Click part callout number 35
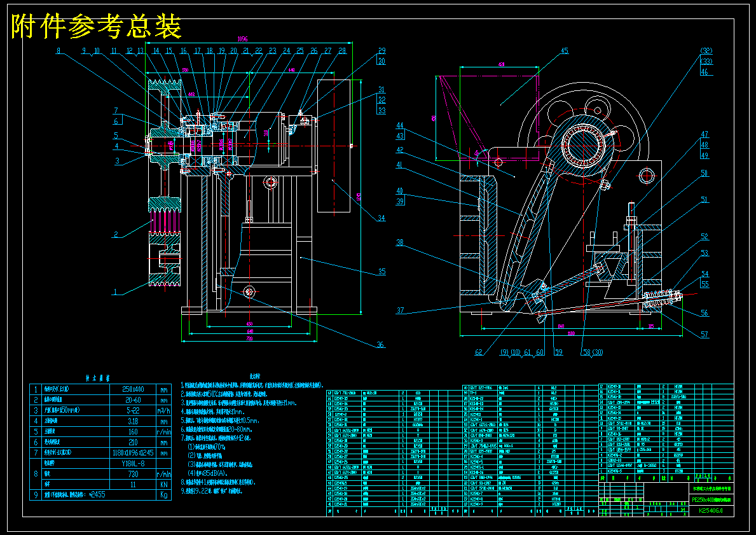This screenshot has height=535, width=756. point(382,272)
